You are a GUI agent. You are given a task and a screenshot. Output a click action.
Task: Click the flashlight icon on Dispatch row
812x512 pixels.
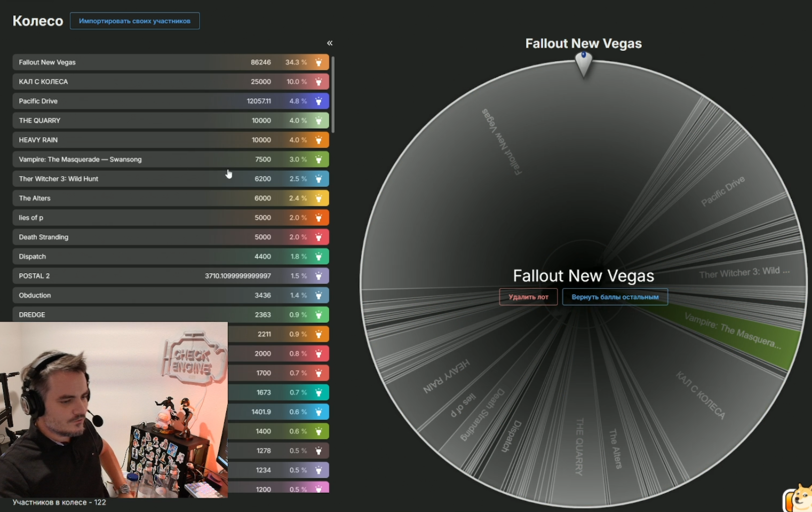[319, 257]
